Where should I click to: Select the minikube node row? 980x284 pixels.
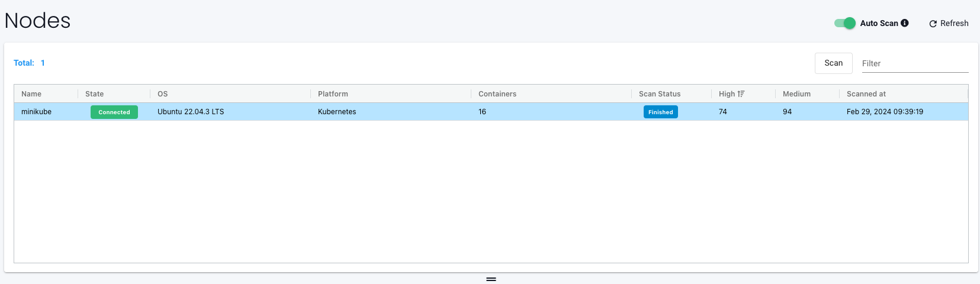coord(37,112)
